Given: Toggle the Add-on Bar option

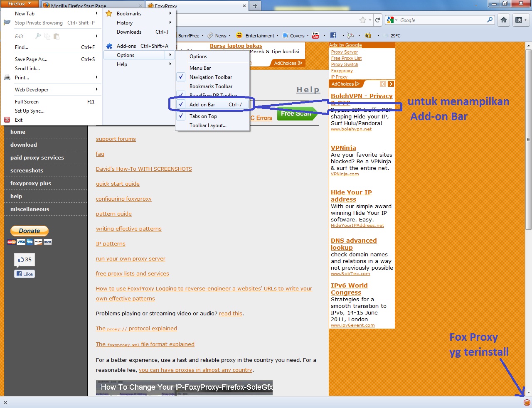Looking at the screenshot, I should tap(212, 105).
